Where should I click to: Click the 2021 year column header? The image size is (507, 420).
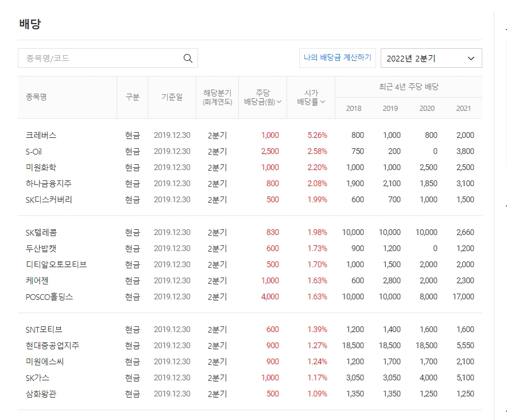[463, 109]
